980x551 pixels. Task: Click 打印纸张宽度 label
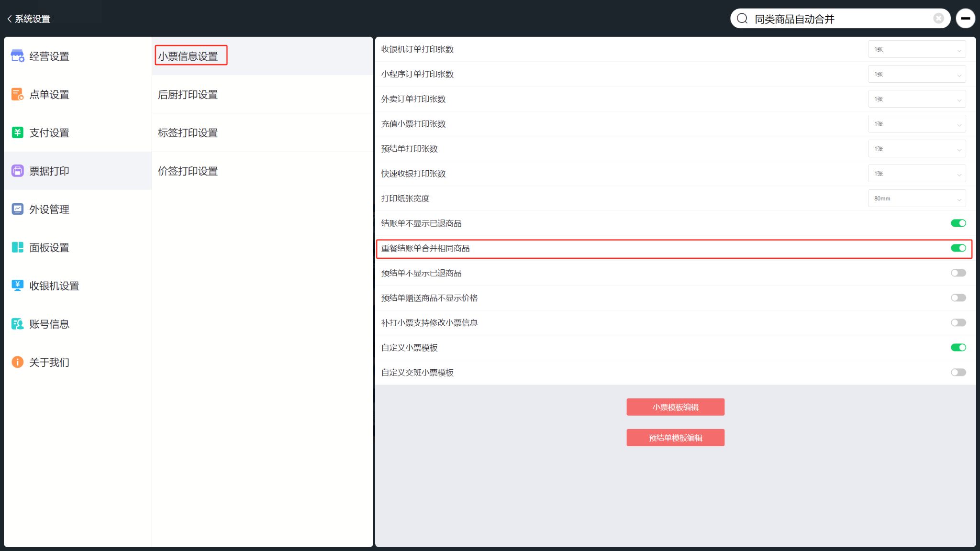click(405, 198)
